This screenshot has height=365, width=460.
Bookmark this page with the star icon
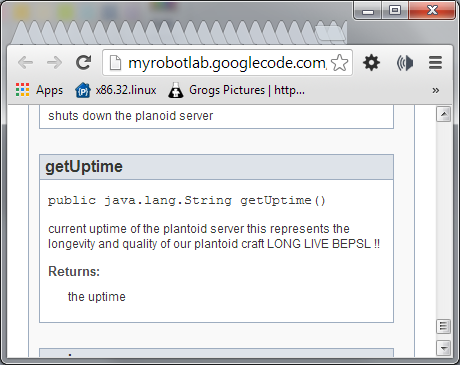coord(339,63)
